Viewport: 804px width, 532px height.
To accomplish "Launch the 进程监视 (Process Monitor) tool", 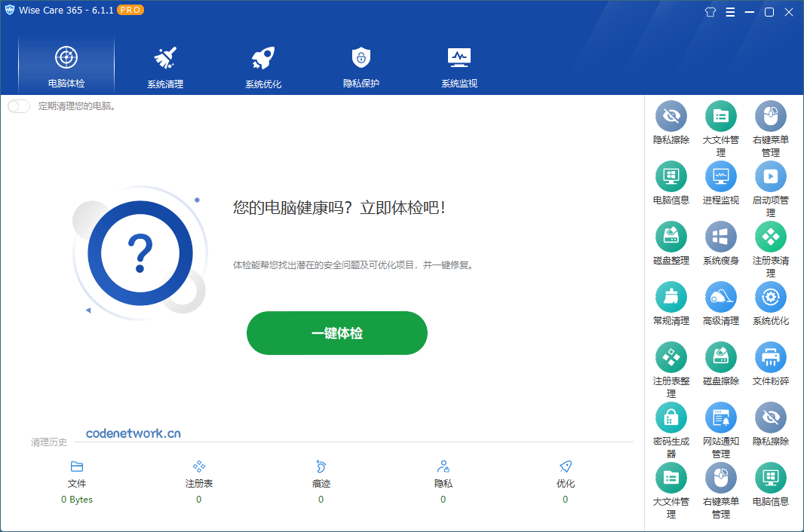I will click(721, 176).
